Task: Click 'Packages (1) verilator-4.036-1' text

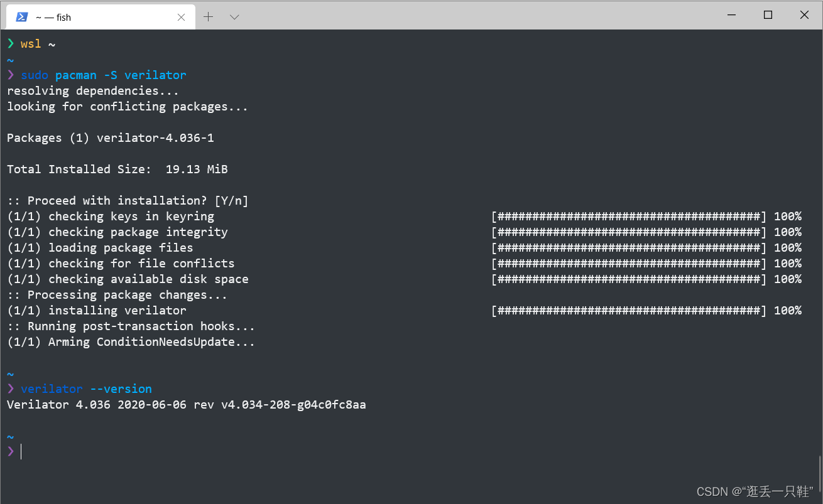Action: (x=111, y=138)
